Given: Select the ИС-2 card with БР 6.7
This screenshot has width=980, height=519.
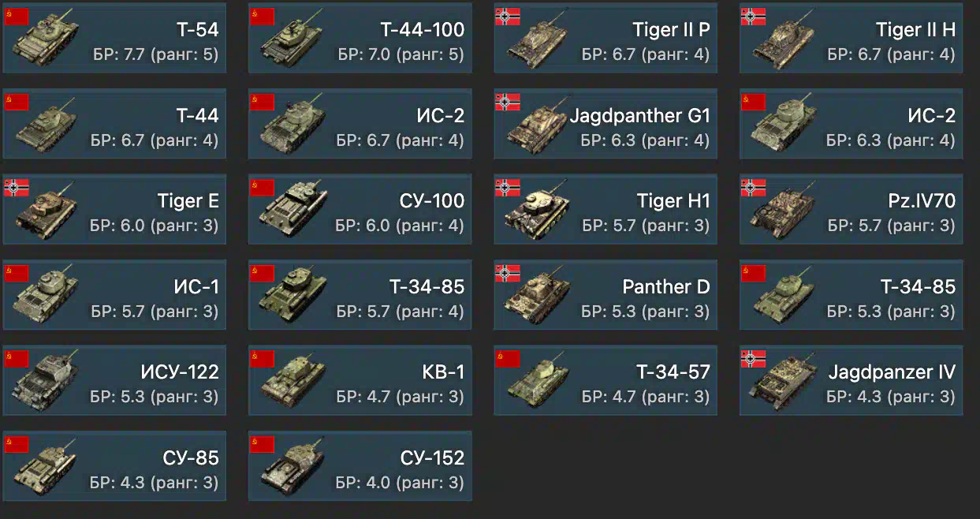Looking at the screenshot, I should pos(360,124).
